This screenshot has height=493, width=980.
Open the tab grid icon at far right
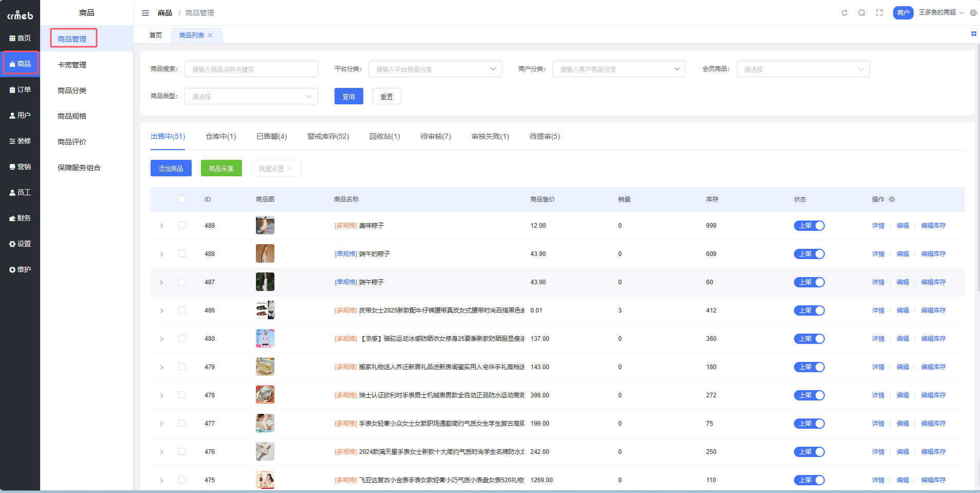pos(973,34)
